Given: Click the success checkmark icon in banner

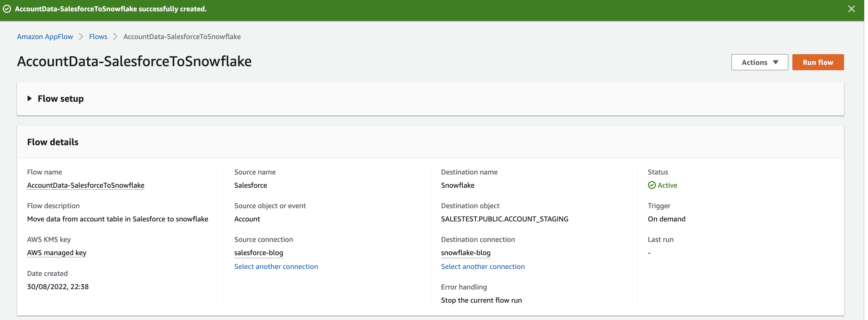Looking at the screenshot, I should click(x=7, y=9).
